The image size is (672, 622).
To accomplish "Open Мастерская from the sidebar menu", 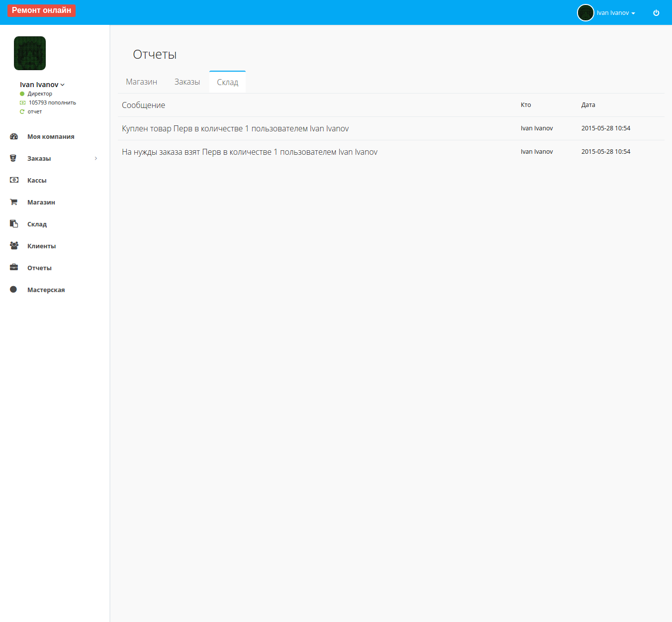I will click(46, 290).
